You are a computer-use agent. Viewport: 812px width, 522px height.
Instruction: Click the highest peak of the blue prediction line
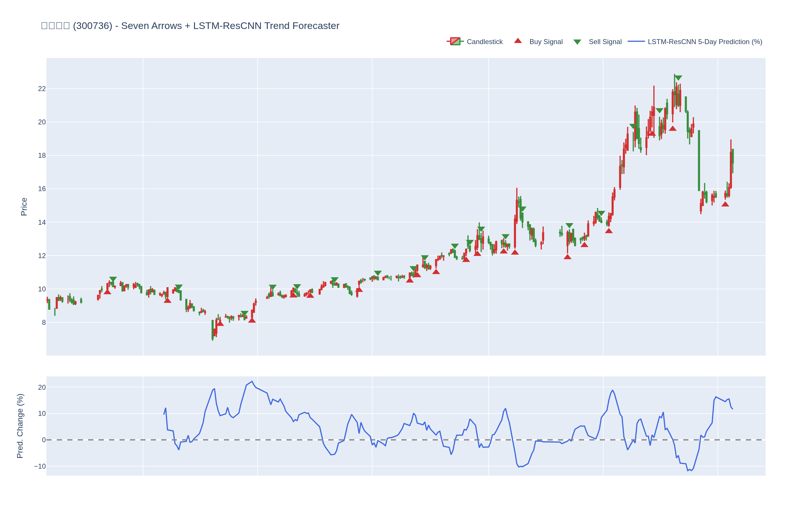252,381
